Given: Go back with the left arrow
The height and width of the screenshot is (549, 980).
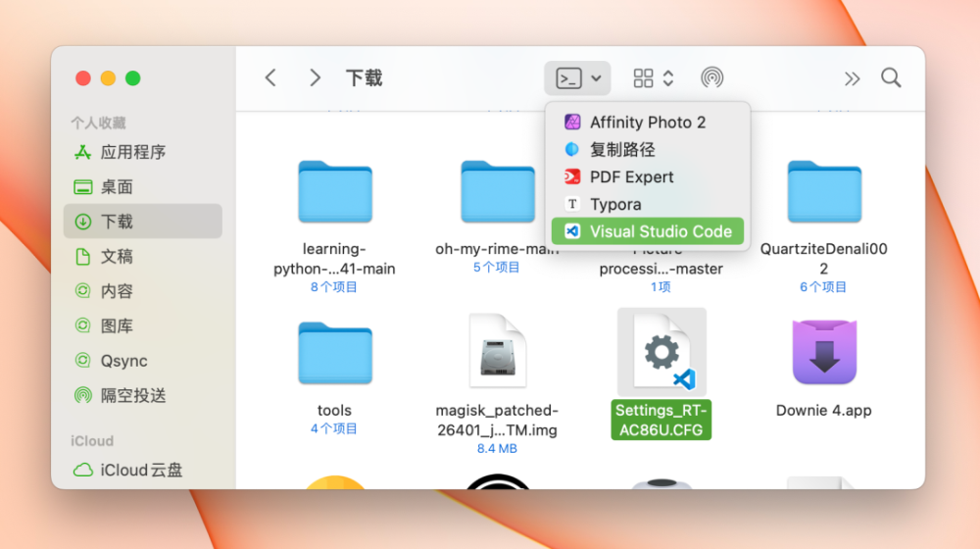Looking at the screenshot, I should (270, 77).
